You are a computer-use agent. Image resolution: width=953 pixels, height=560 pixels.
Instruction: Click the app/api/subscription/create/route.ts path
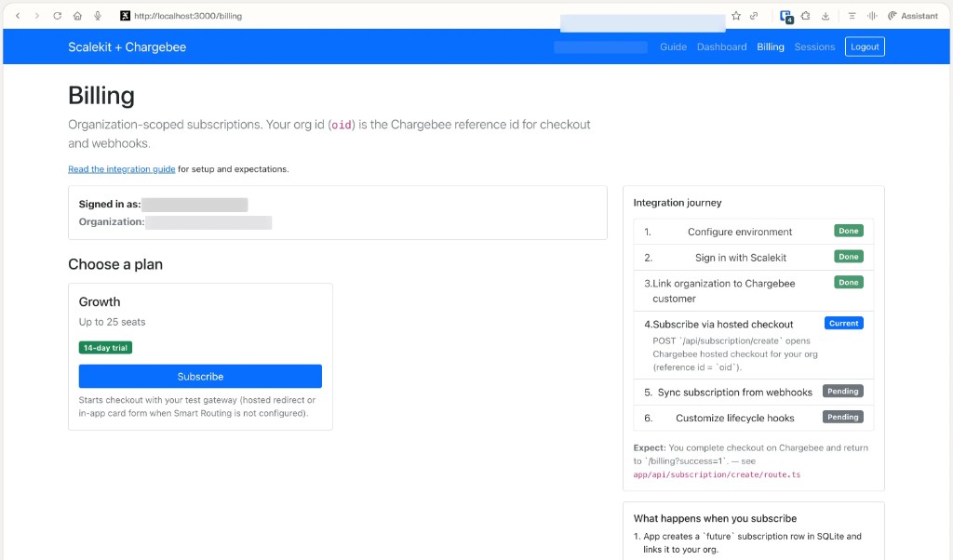717,474
